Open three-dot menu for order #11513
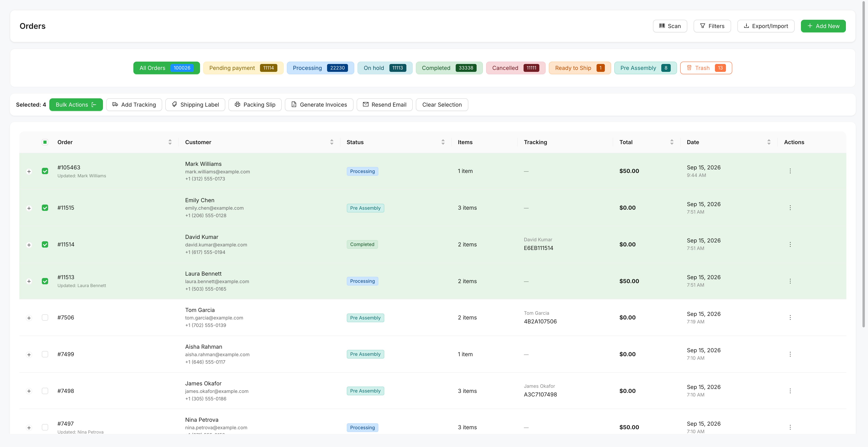Screen dimensions: 868x447 pos(790,281)
